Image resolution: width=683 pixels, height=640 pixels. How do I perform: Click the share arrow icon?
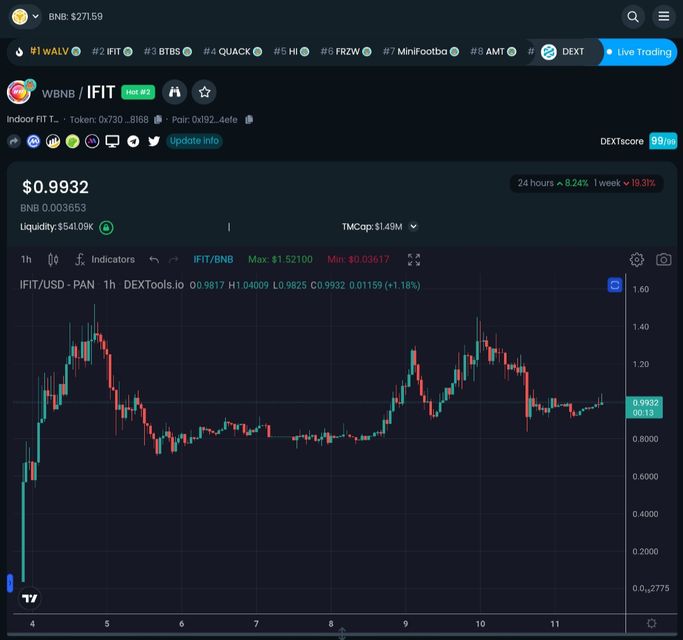point(14,141)
